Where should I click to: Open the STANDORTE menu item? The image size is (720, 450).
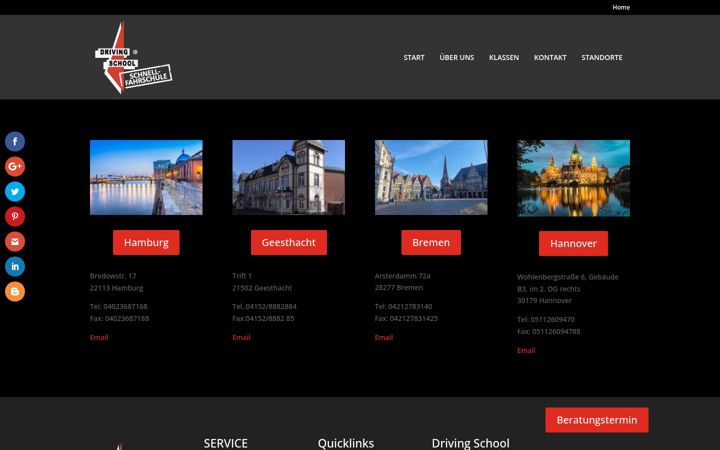coord(602,57)
